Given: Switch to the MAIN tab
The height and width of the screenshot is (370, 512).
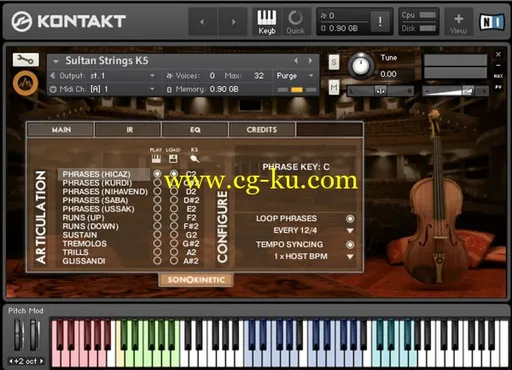Looking at the screenshot, I should [x=60, y=130].
